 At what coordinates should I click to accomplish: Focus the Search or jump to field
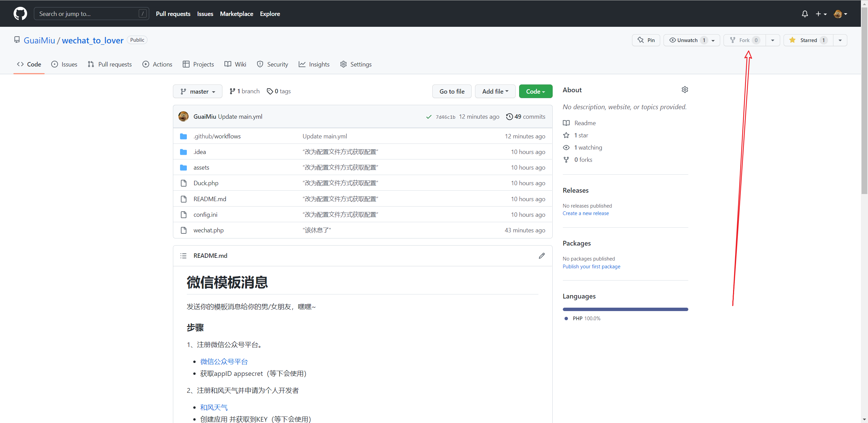(92, 14)
